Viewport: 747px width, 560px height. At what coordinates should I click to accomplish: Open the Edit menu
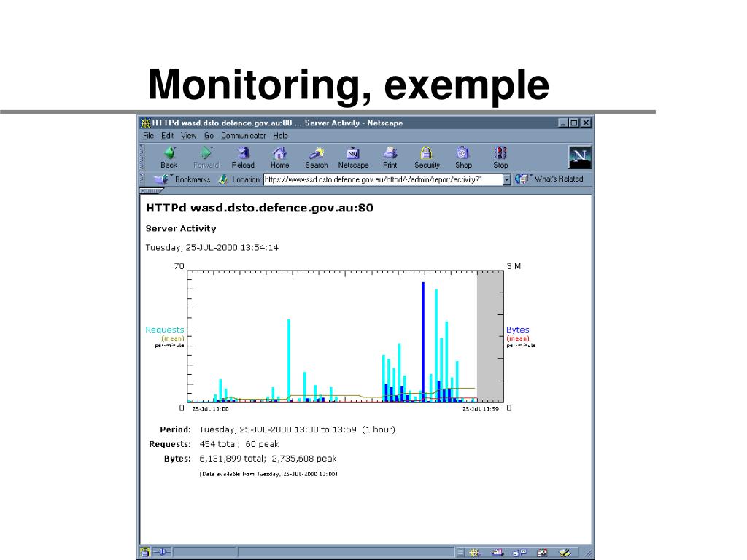pyautogui.click(x=167, y=136)
